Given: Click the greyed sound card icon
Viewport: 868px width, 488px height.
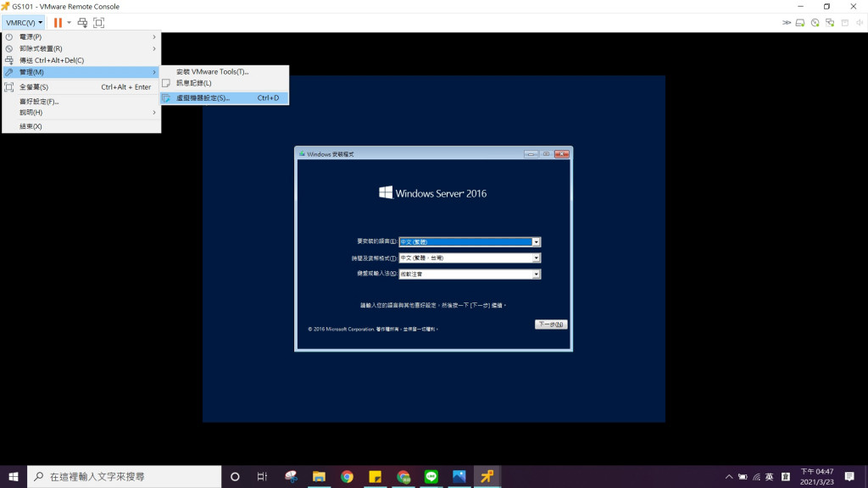Looking at the screenshot, I should click(860, 23).
